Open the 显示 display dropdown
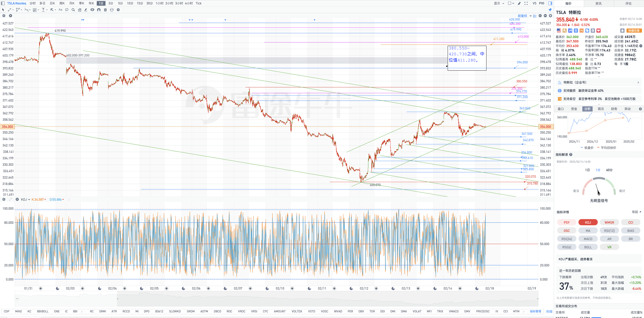The width and height of the screenshot is (644, 318). [499, 3]
